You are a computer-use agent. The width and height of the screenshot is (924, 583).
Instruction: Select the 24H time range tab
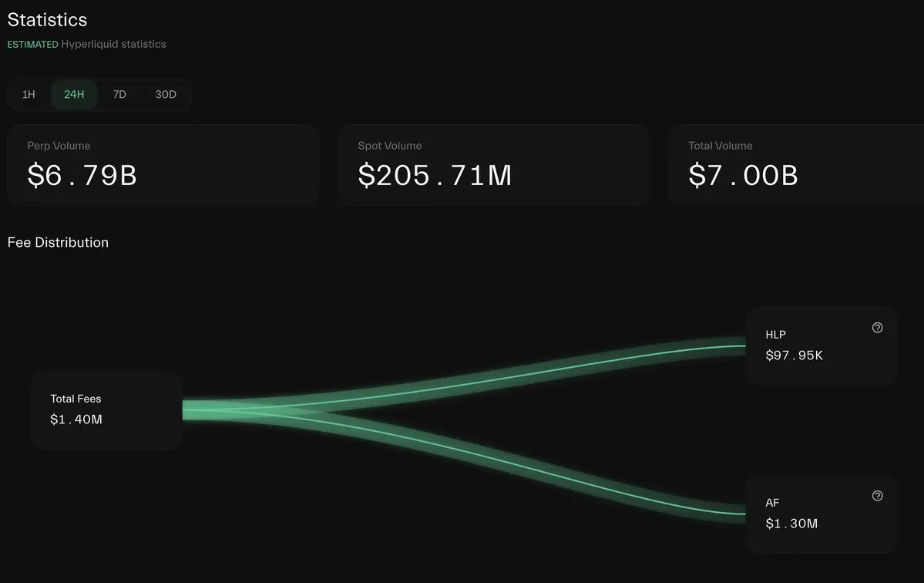coord(74,94)
